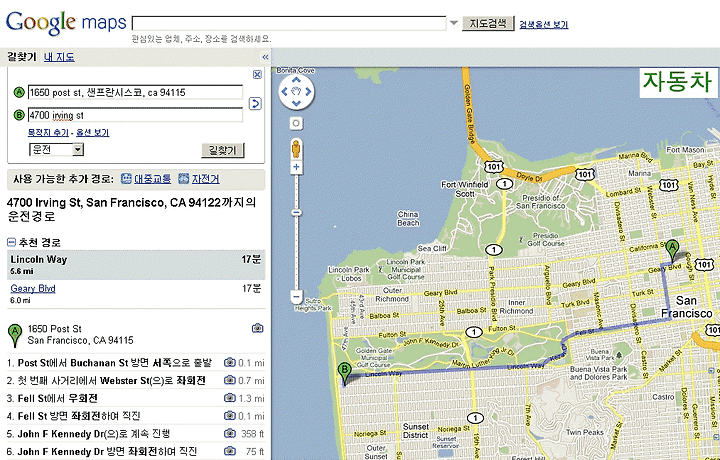
Task: Click the green marker B beside destination field
Action: (x=19, y=115)
